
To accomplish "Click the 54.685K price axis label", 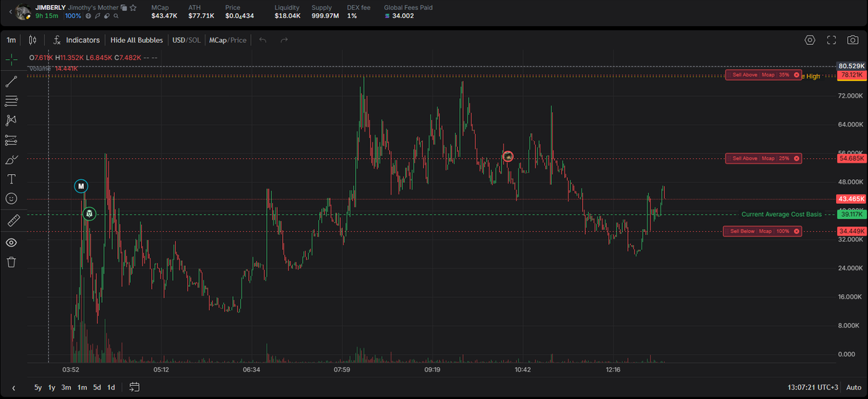I will tap(851, 158).
